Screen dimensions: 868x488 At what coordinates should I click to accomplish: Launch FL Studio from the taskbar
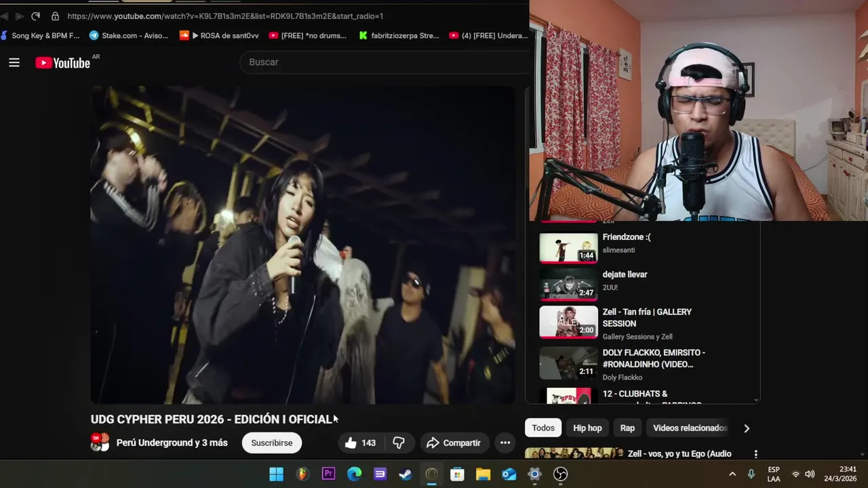tap(302, 474)
